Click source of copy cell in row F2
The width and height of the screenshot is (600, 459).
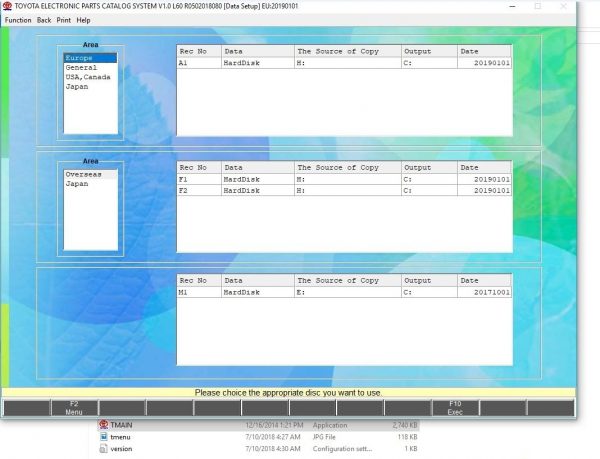tap(348, 190)
